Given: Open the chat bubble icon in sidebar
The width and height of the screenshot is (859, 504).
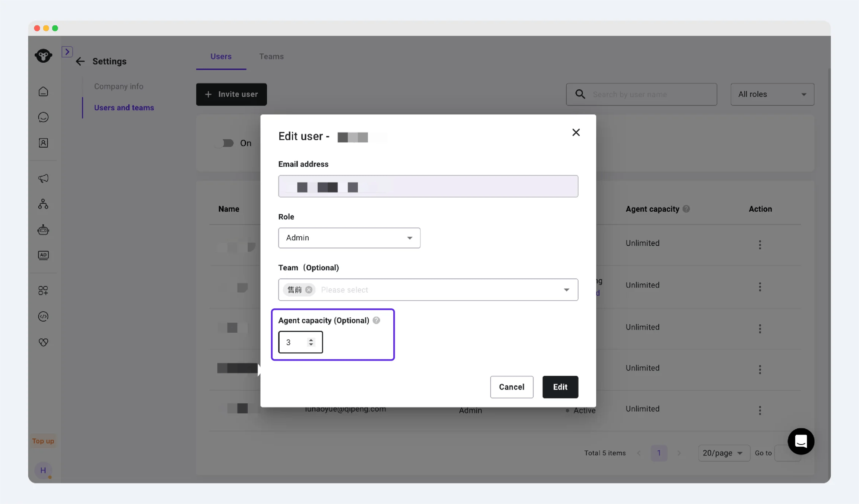Looking at the screenshot, I should [43, 117].
